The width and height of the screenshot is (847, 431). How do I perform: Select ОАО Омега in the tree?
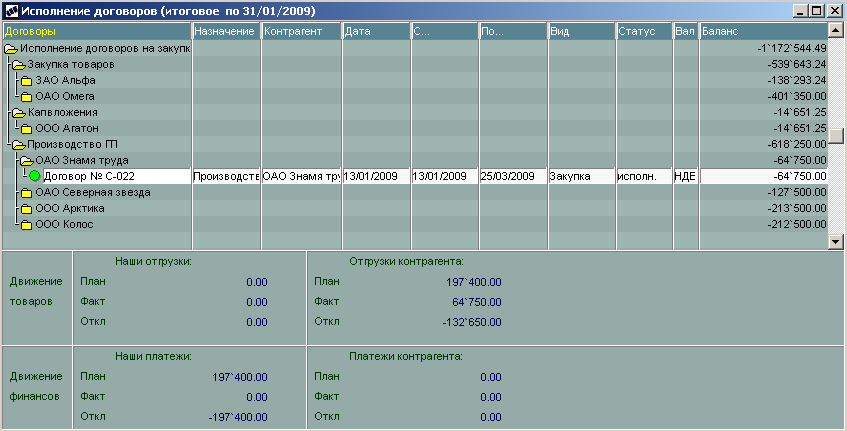pos(65,96)
